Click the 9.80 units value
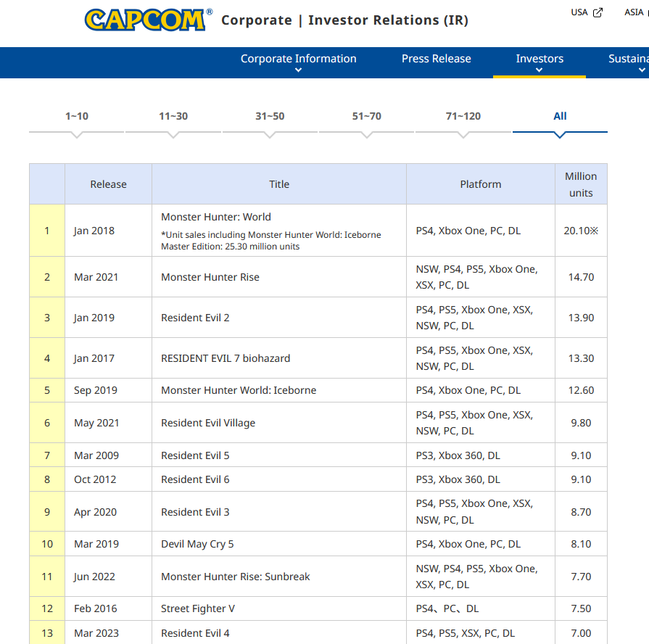This screenshot has height=644, width=649. (581, 423)
